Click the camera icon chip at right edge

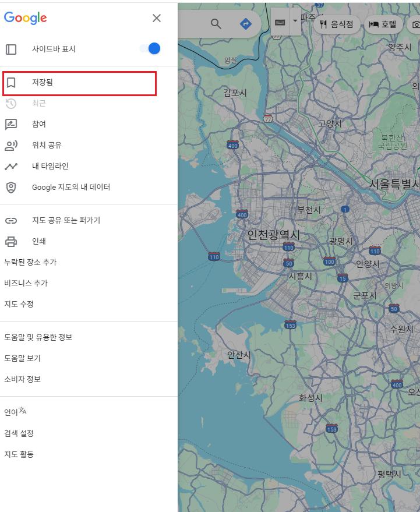pyautogui.click(x=415, y=24)
